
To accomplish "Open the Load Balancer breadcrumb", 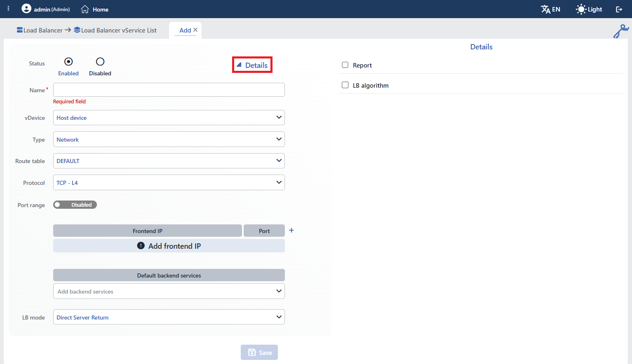I will pyautogui.click(x=40, y=30).
